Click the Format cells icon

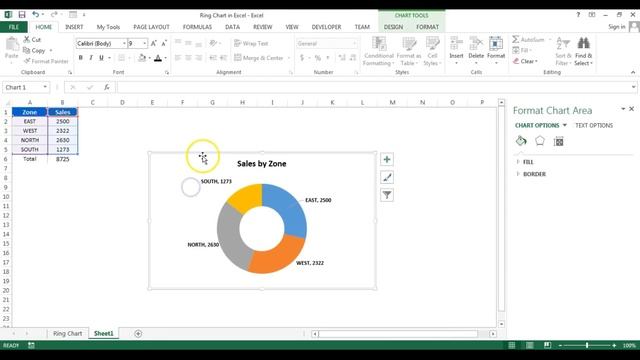click(x=496, y=43)
